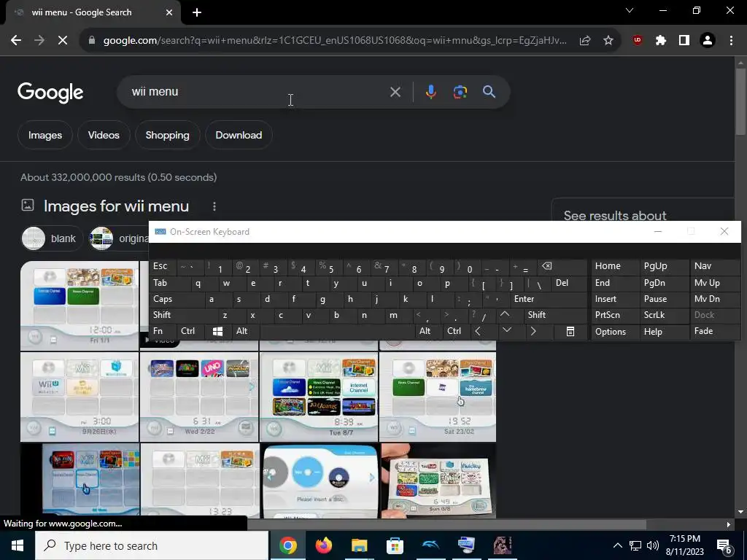Open a new tab with the plus button
Viewport: 747px width, 560px height.
click(x=197, y=12)
